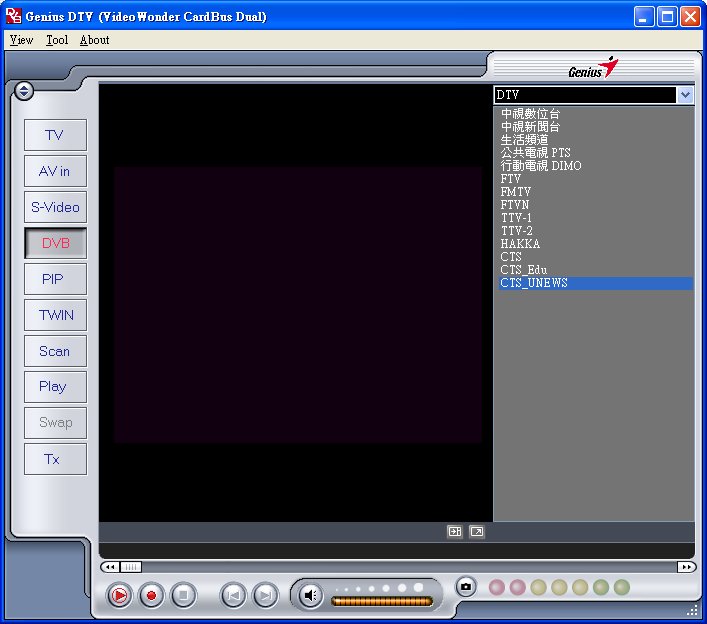This screenshot has height=624, width=707.
Task: Click the first pink indicator light
Action: pyautogui.click(x=496, y=587)
